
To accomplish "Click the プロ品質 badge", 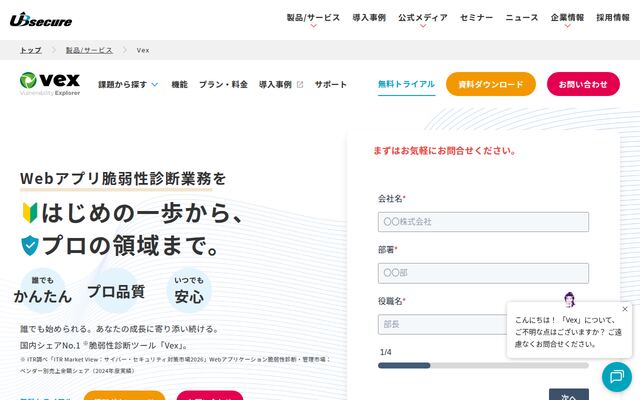I will point(116,291).
